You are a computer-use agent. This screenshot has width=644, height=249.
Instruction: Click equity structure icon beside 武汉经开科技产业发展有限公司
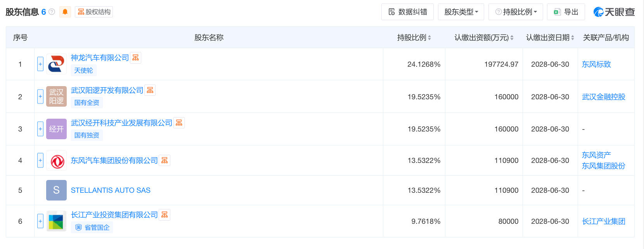click(x=179, y=123)
